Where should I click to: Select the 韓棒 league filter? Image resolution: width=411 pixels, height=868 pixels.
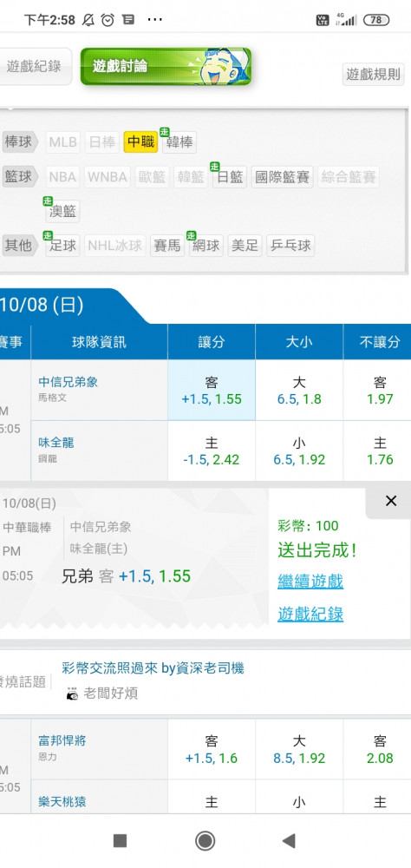[x=179, y=142]
